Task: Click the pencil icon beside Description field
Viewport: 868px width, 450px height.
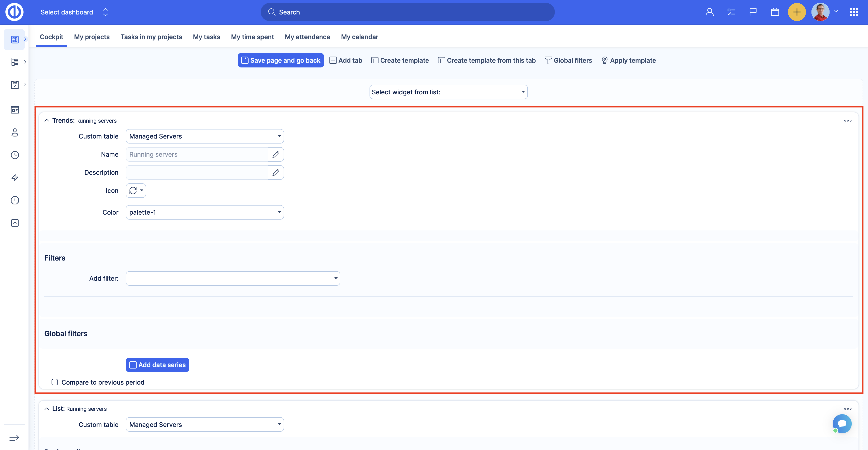Action: click(276, 172)
